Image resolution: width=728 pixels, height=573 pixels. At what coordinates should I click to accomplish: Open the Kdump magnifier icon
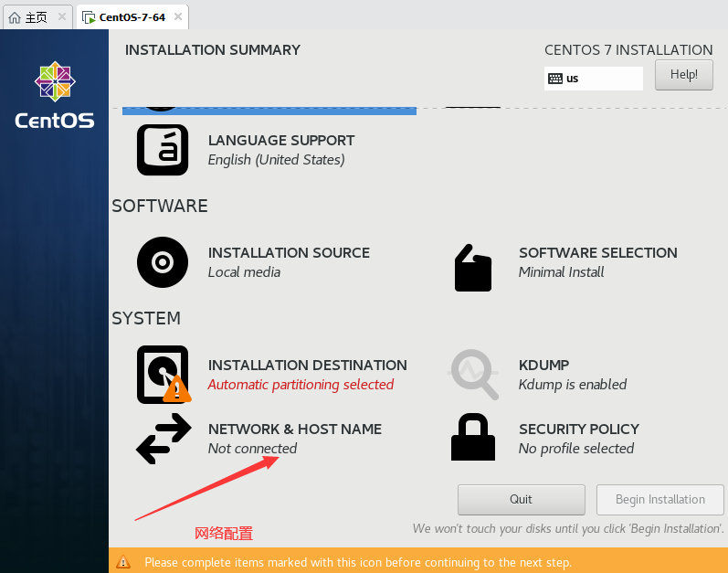tap(473, 375)
